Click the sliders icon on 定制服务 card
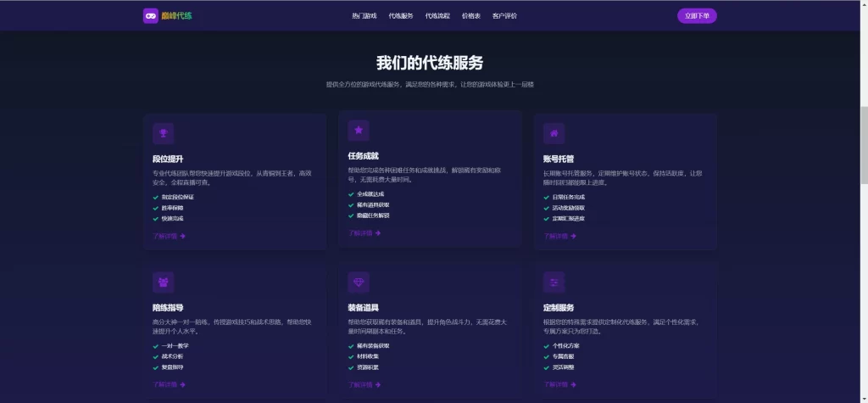Viewport: 868px width, 403px height. pyautogui.click(x=554, y=283)
